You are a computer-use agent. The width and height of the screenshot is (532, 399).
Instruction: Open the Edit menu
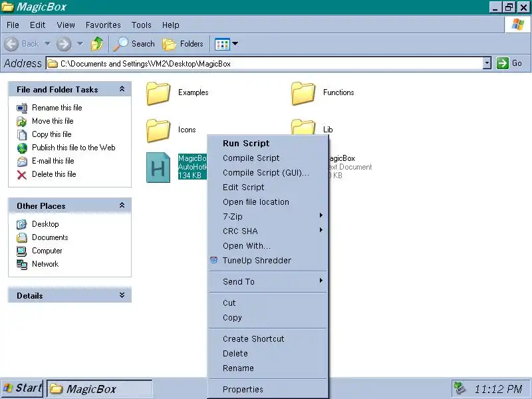pos(37,25)
